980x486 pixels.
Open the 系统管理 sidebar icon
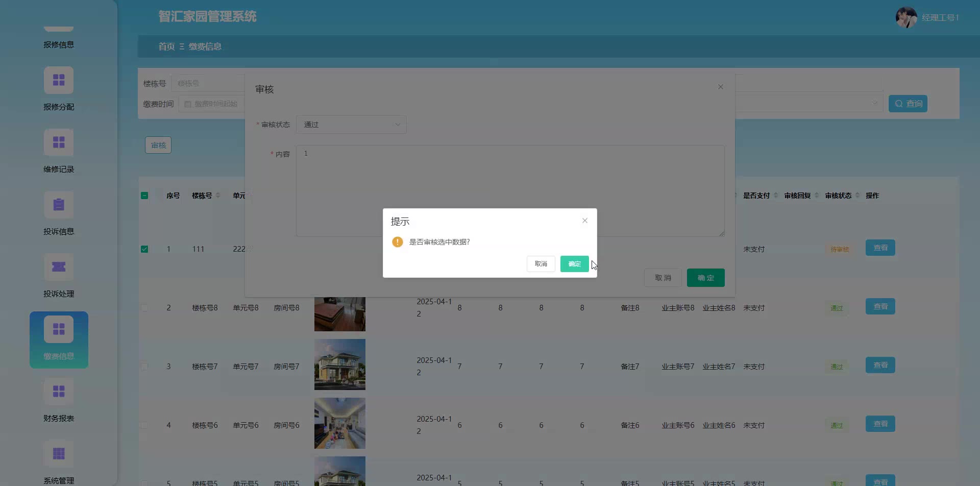(59, 454)
